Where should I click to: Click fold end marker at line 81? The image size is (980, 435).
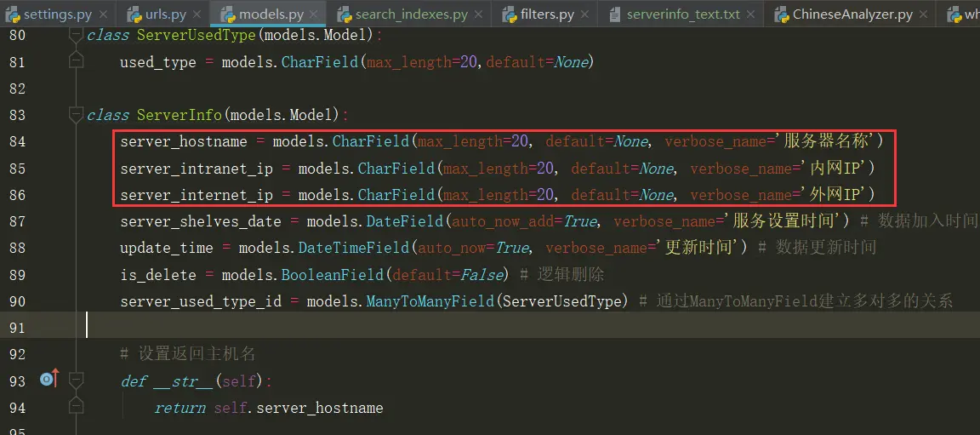tap(77, 60)
